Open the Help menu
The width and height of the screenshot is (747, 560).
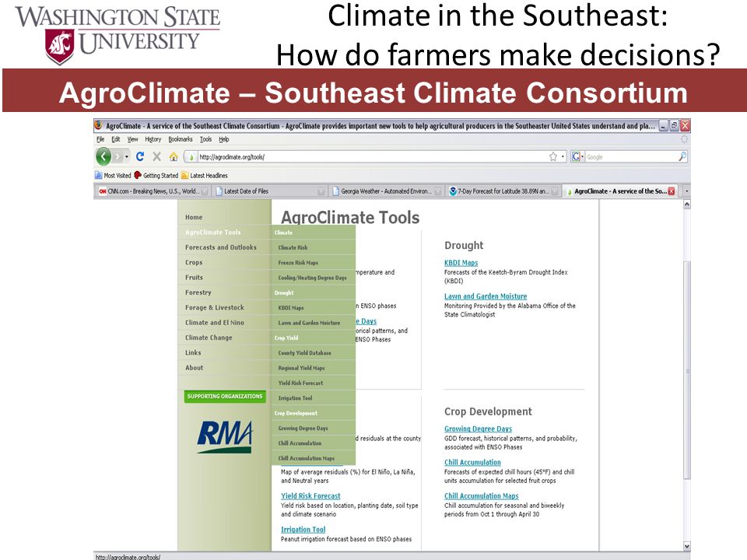pyautogui.click(x=224, y=139)
